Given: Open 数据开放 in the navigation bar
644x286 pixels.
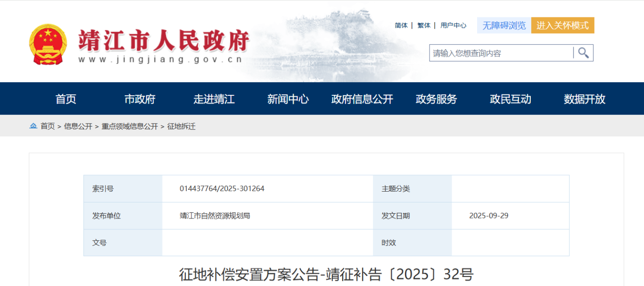Looking at the screenshot, I should click(584, 99).
